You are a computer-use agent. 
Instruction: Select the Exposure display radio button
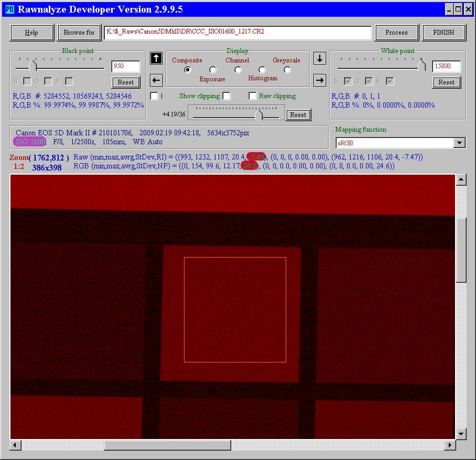[213, 70]
